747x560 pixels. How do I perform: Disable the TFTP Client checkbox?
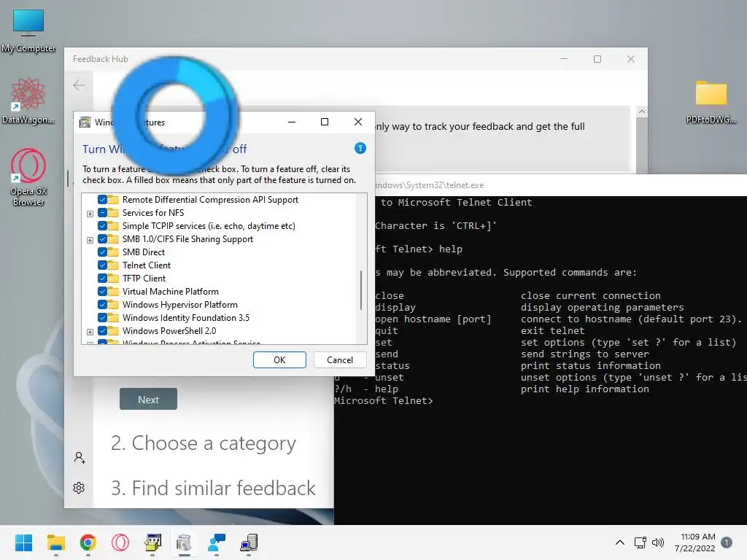click(102, 278)
